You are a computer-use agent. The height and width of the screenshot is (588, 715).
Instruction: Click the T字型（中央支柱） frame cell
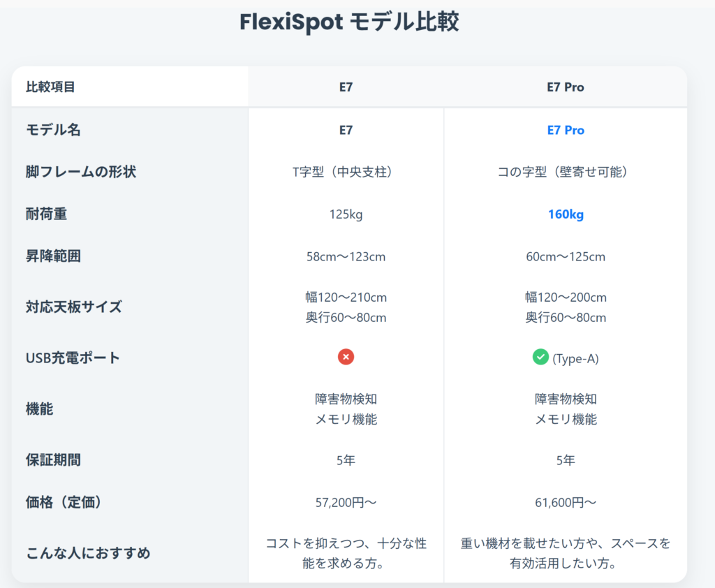[x=346, y=172]
